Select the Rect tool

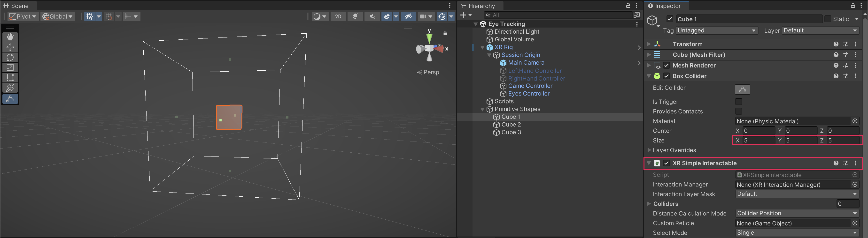[x=10, y=78]
